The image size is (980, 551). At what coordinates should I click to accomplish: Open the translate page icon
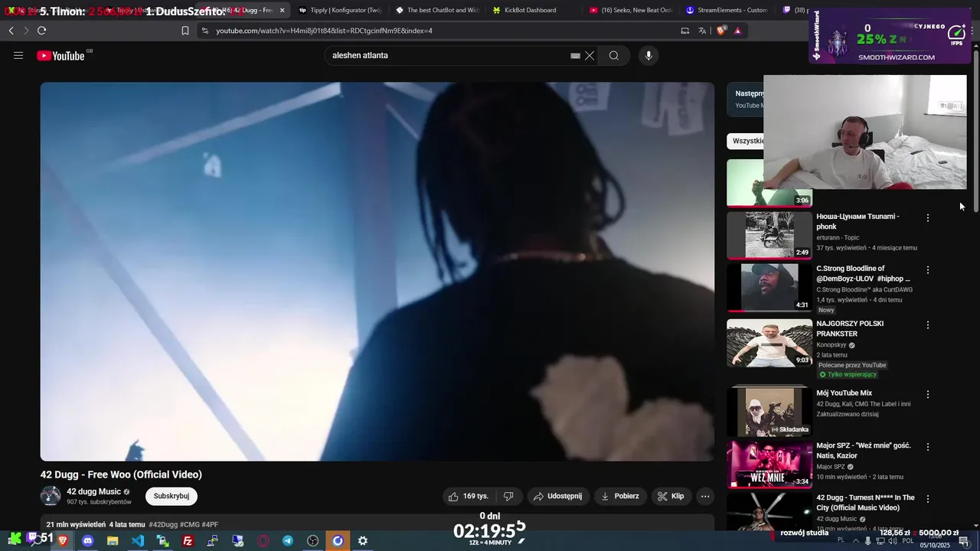[702, 31]
